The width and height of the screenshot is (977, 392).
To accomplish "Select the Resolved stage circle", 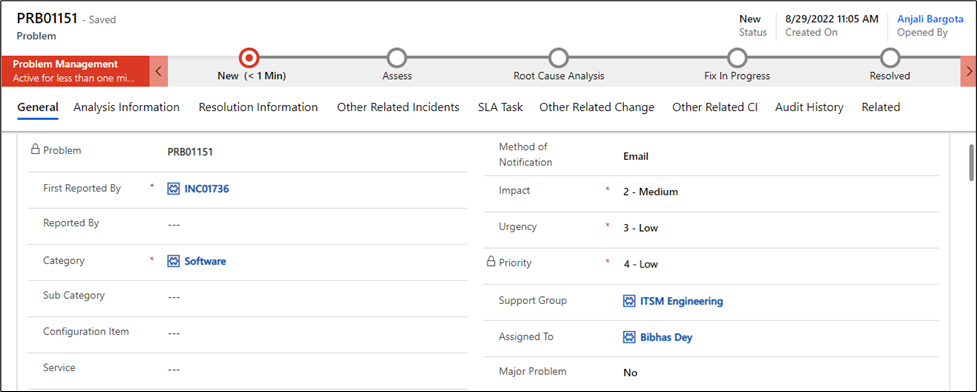I will (x=890, y=58).
